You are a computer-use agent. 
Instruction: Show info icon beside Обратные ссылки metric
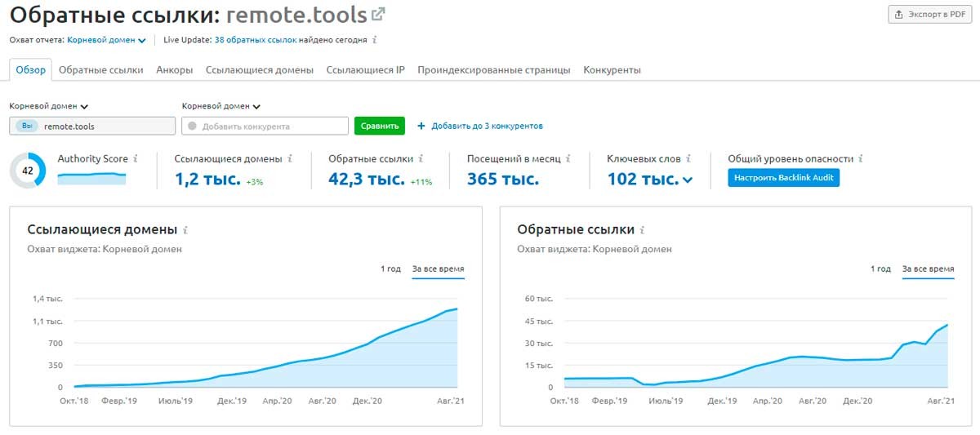(x=421, y=158)
